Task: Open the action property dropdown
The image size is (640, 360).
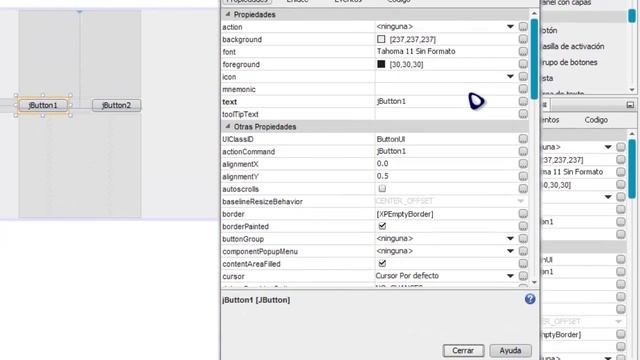Action: point(510,27)
